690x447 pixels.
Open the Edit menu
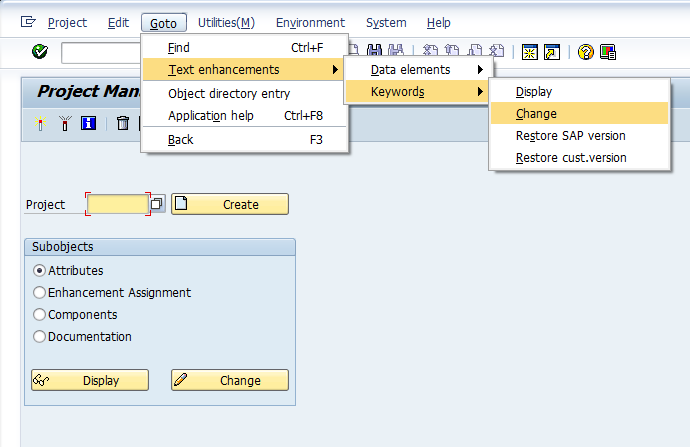point(118,22)
